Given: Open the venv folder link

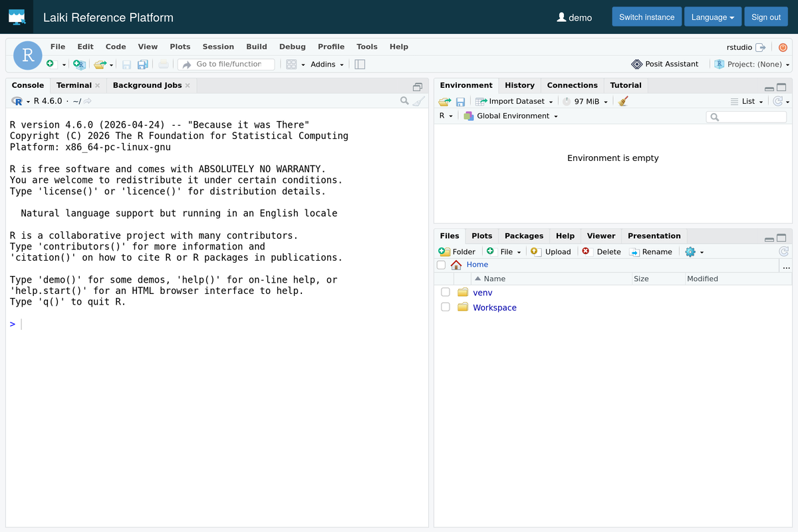Looking at the screenshot, I should pos(483,292).
